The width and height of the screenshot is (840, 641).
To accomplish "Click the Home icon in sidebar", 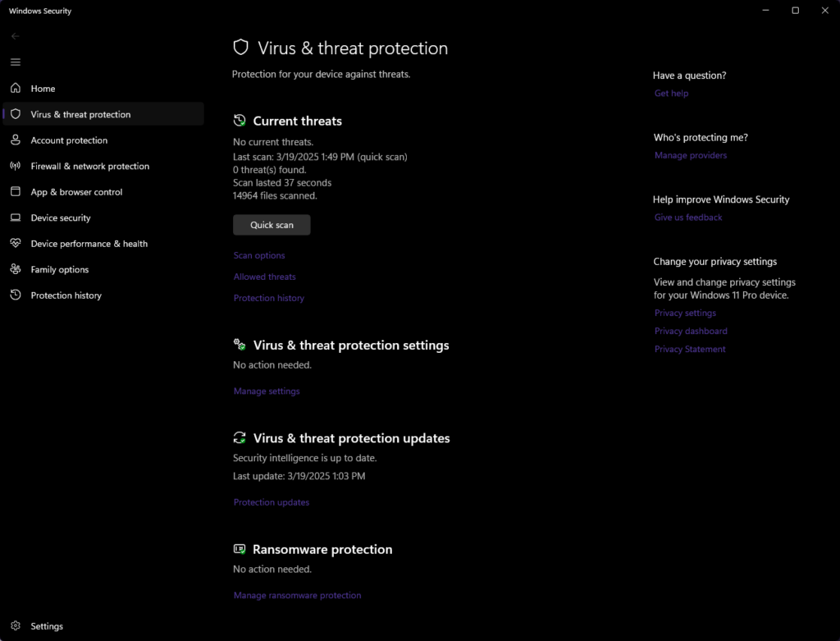I will click(15, 89).
